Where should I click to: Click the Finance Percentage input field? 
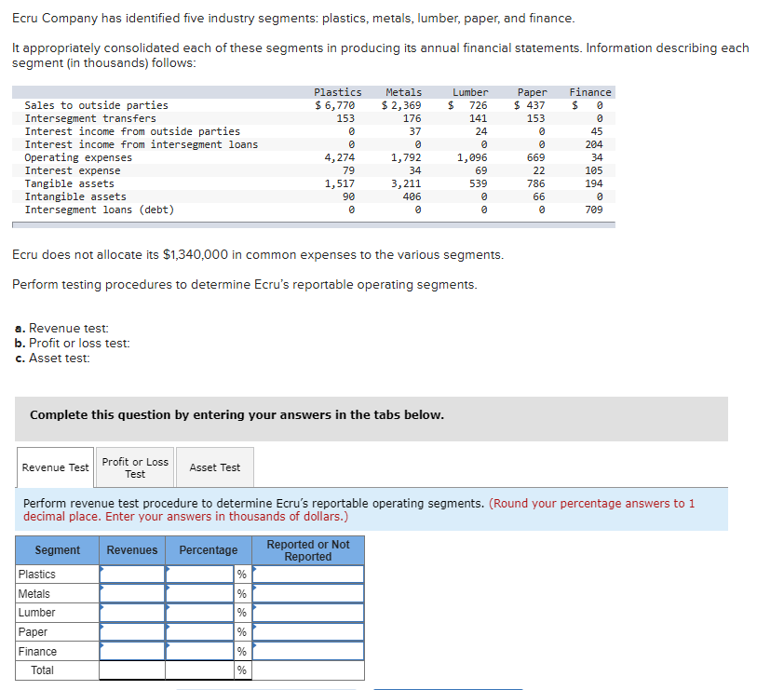coord(200,651)
